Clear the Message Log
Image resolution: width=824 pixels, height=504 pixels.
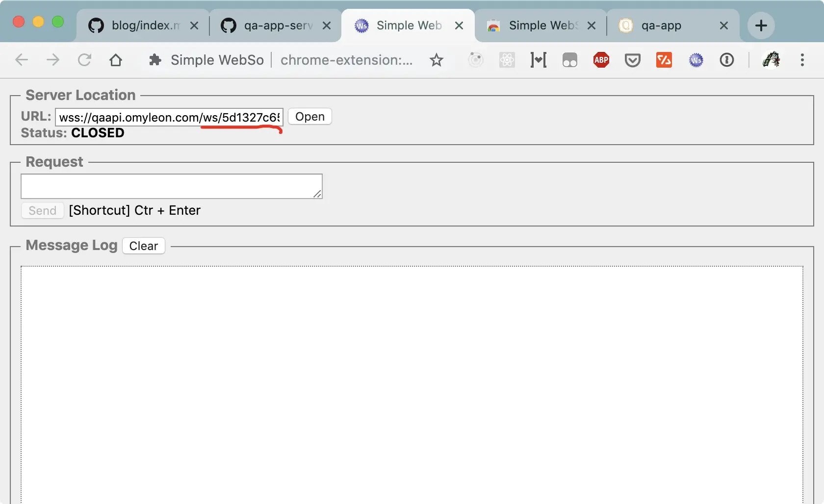143,245
